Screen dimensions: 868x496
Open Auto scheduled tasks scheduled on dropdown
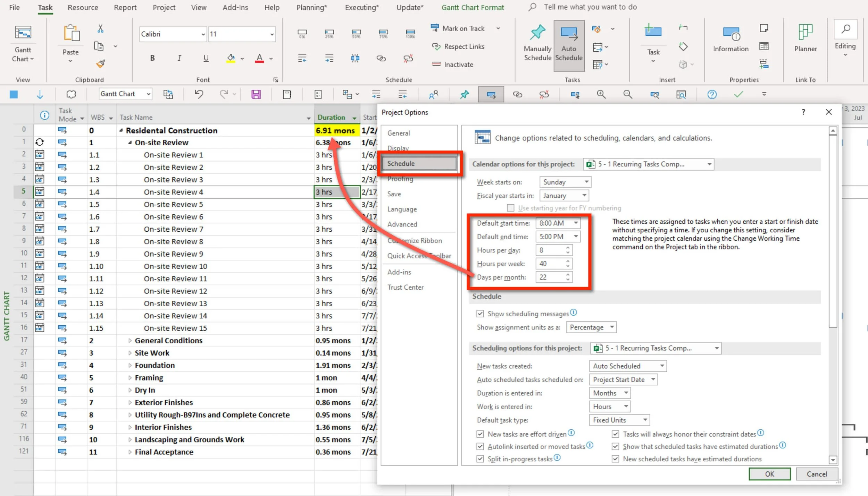click(623, 379)
